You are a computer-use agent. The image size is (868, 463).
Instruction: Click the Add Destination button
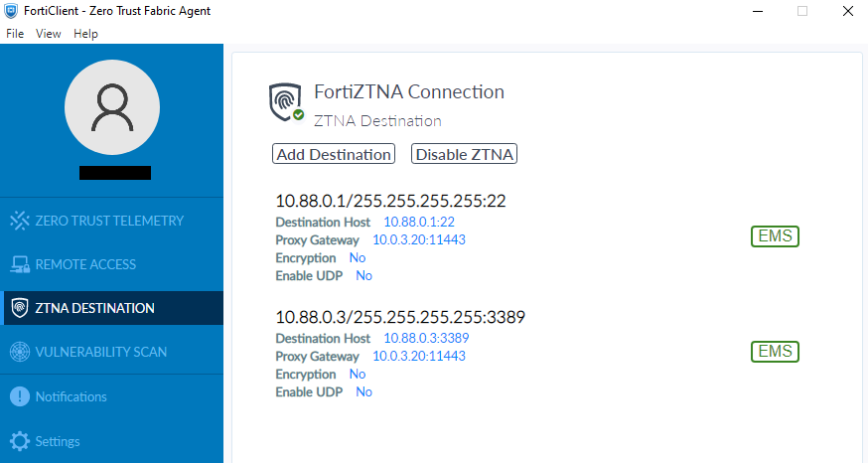[x=334, y=154]
